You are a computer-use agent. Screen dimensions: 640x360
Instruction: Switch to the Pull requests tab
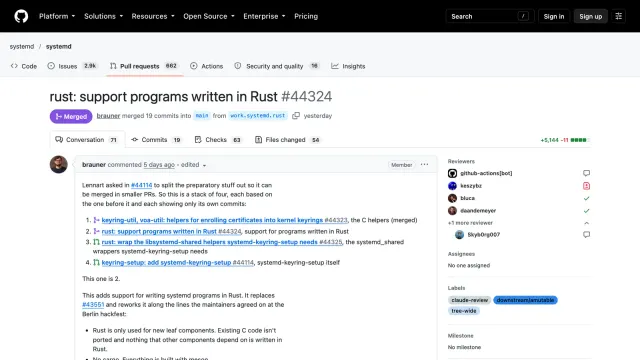144,66
